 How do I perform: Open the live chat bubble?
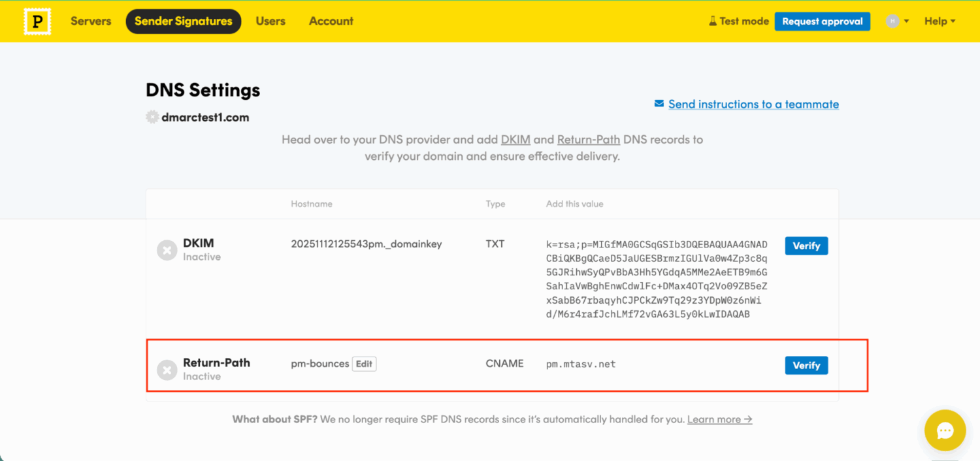pos(945,430)
